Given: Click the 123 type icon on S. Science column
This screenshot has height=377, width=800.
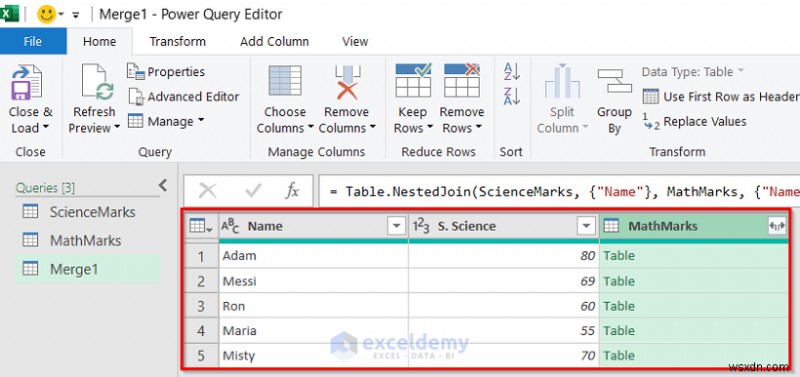Looking at the screenshot, I should (421, 226).
